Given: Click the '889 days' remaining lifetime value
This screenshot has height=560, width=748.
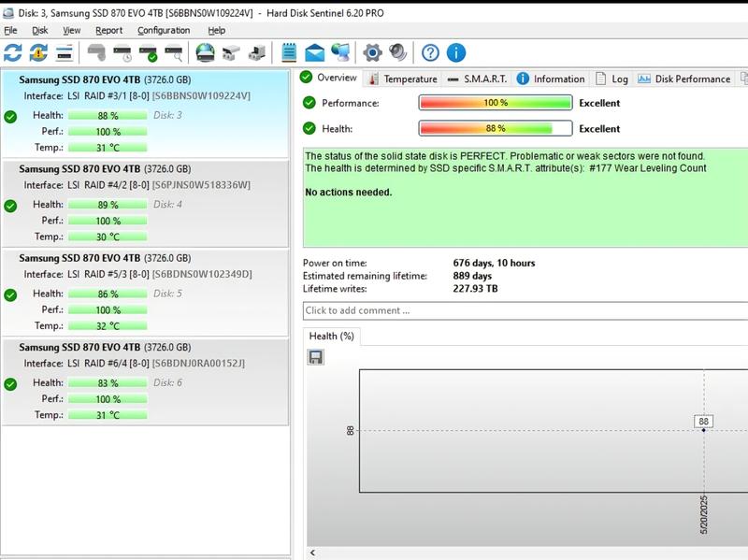Looking at the screenshot, I should [472, 276].
